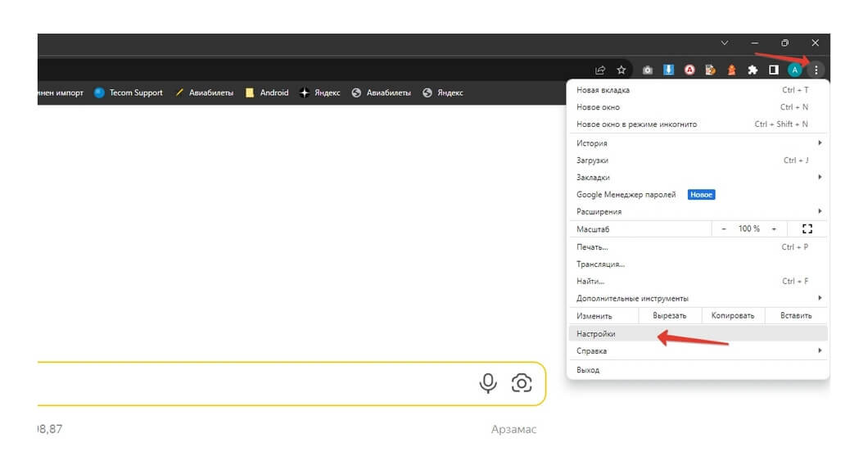The image size is (868, 470).
Task: Select Выход menu item
Action: 698,370
